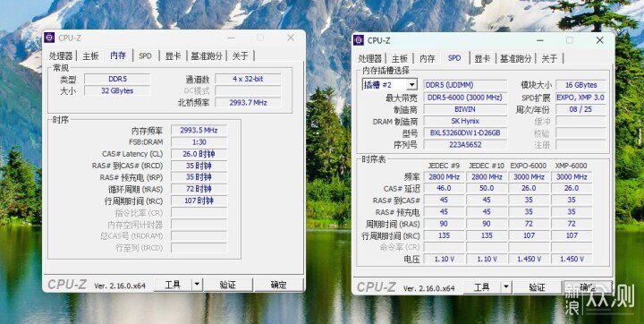Open 处理器 tab in left CPU-Z window
Screen dimensions: 644x324
(x=61, y=55)
